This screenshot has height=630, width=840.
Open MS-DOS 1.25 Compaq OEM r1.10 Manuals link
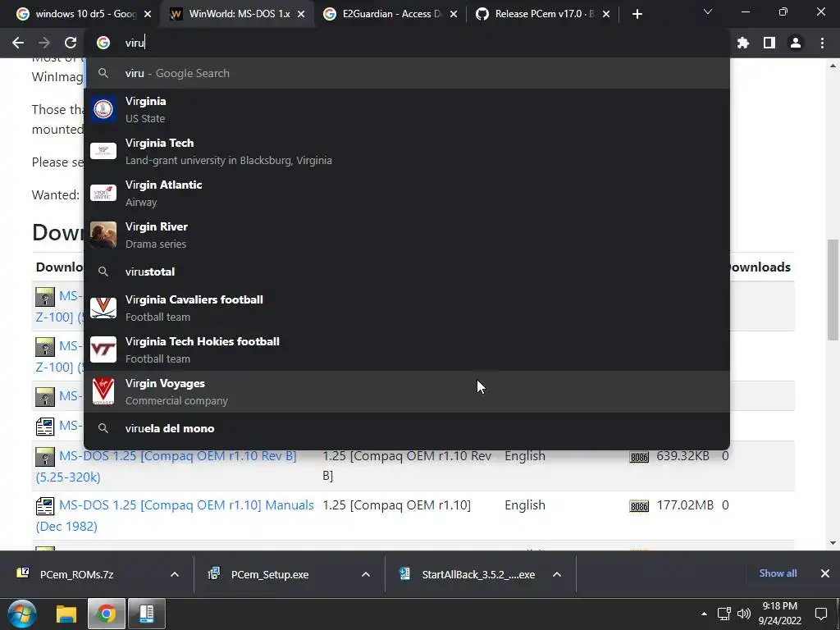click(x=186, y=505)
